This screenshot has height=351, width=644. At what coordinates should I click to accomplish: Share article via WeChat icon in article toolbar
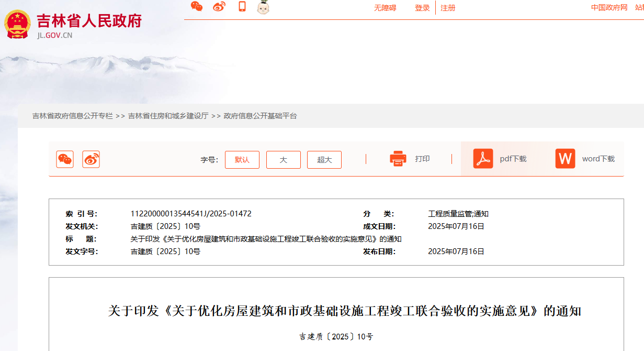[x=64, y=159]
